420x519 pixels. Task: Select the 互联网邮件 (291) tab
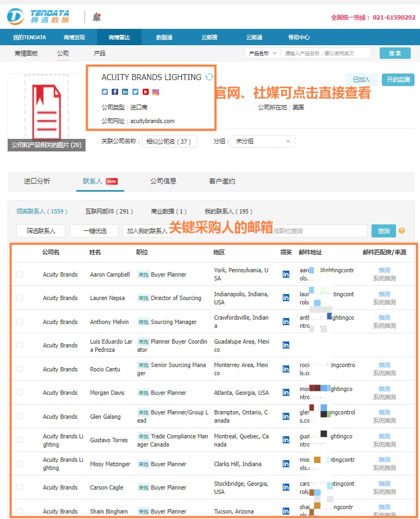[109, 211]
